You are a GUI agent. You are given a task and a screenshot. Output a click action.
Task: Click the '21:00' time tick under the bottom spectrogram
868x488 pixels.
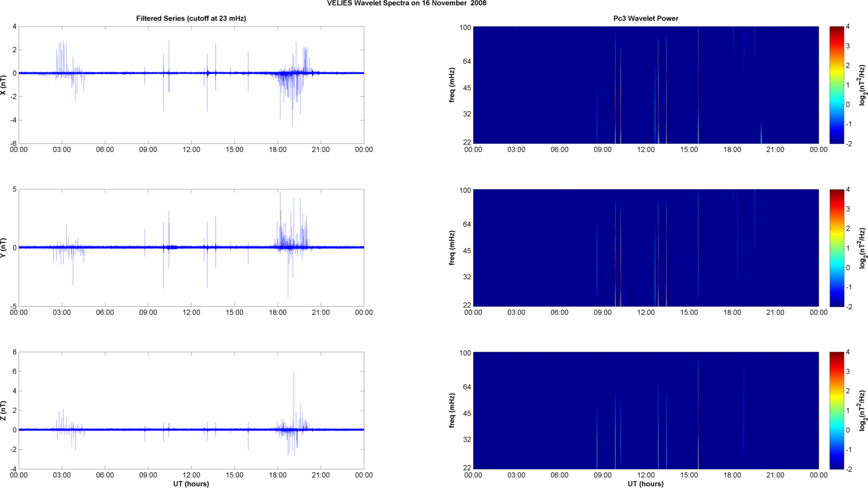pos(775,475)
